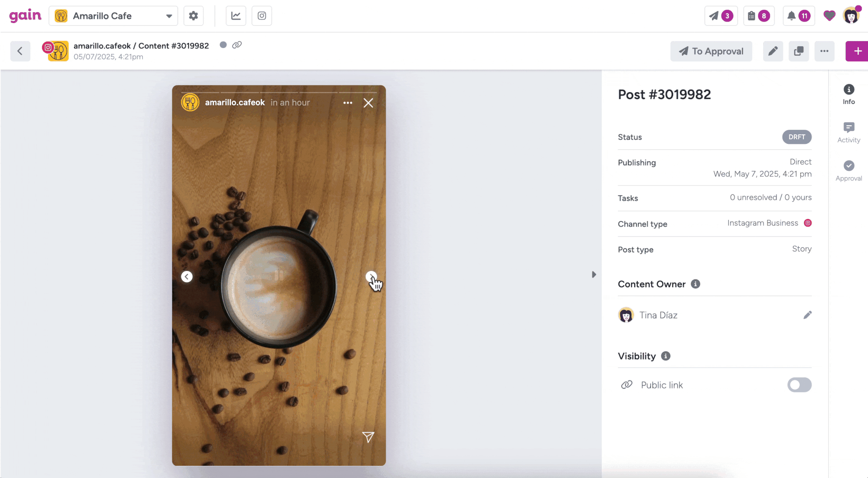868x478 pixels.
Task: Click the pencil edit button in header
Action: click(773, 51)
